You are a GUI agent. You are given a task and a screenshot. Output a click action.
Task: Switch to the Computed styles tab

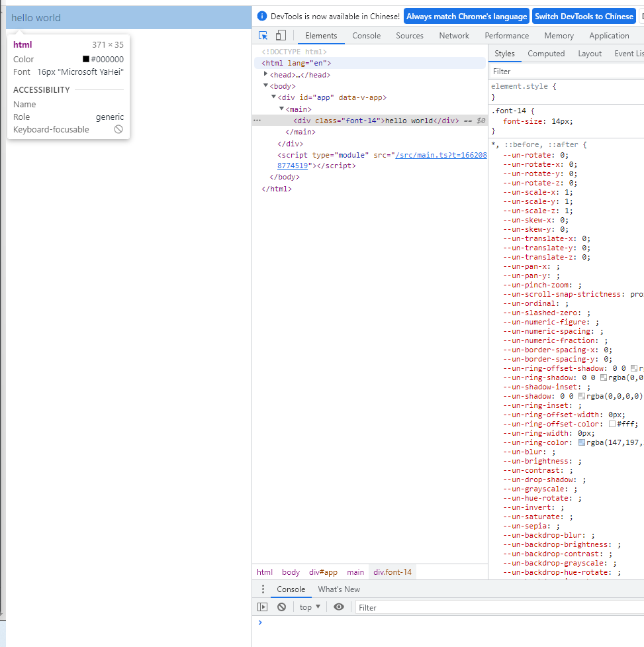pyautogui.click(x=546, y=54)
